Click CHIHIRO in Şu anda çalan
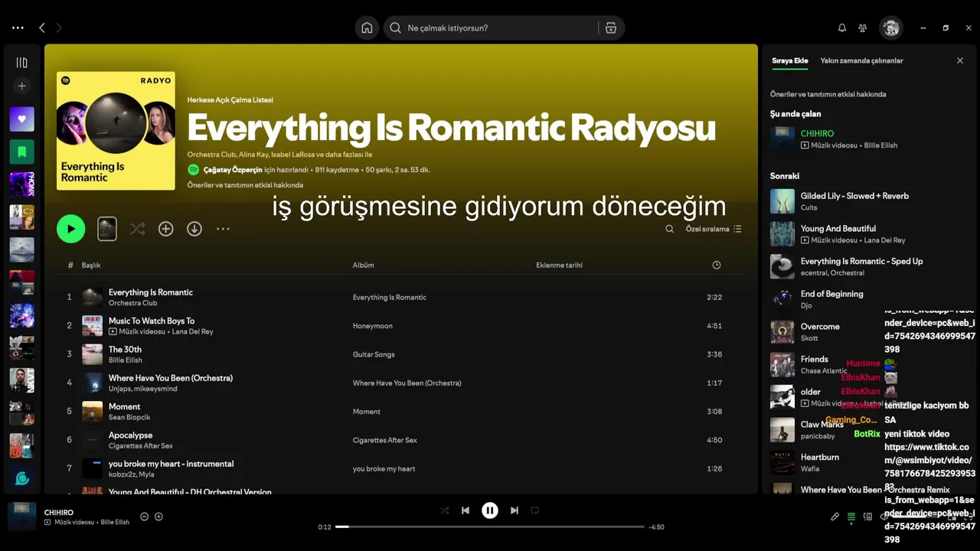 (817, 133)
